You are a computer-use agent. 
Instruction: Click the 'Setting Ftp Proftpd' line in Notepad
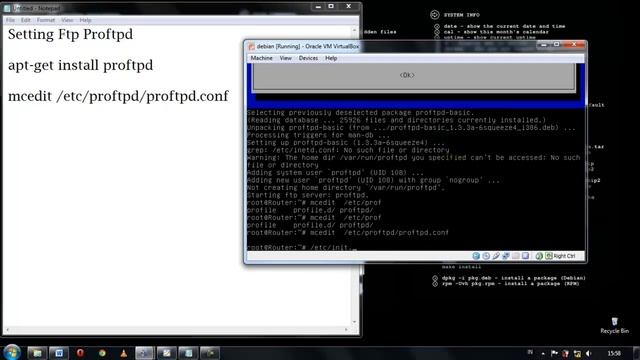click(x=70, y=34)
